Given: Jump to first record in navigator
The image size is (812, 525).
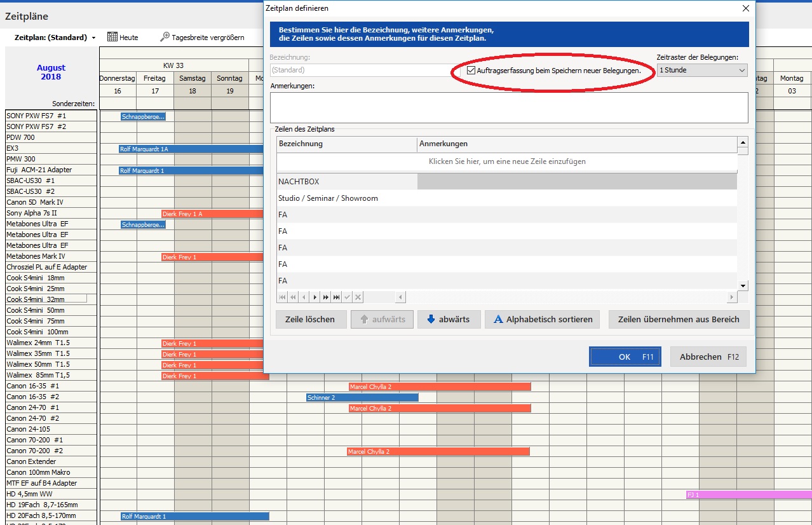Looking at the screenshot, I should click(x=282, y=297).
